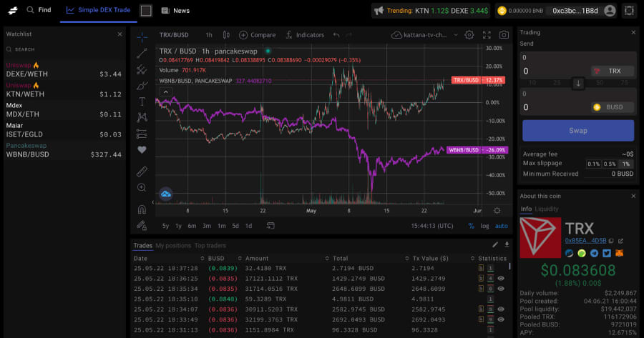Click the square layout icon beside Simple DEX Trade
The width and height of the screenshot is (644, 338).
point(146,11)
